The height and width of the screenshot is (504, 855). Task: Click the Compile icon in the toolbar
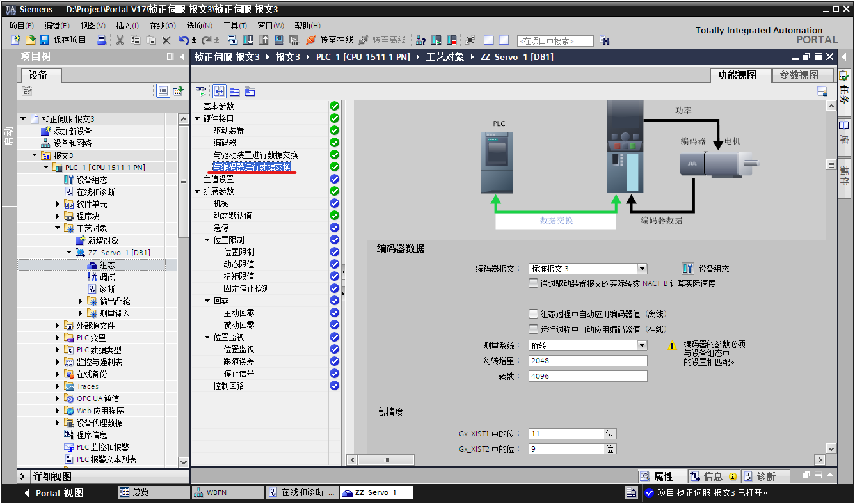coord(234,40)
